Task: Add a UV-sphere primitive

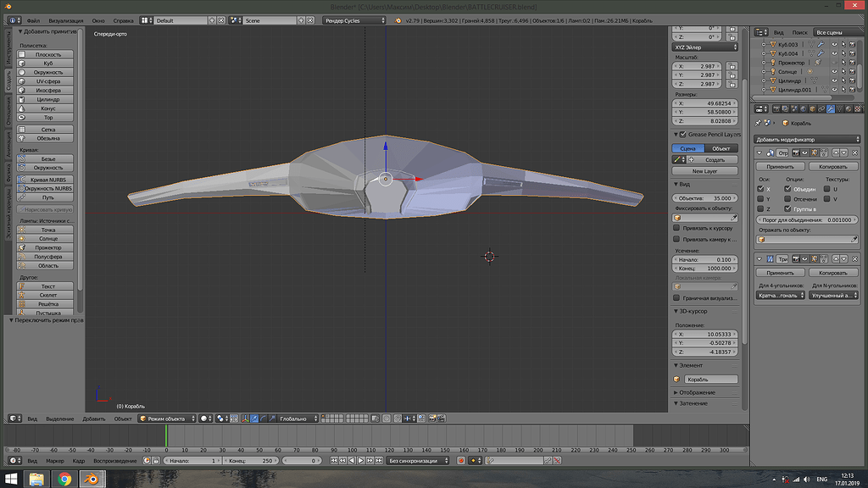Action: (45, 81)
